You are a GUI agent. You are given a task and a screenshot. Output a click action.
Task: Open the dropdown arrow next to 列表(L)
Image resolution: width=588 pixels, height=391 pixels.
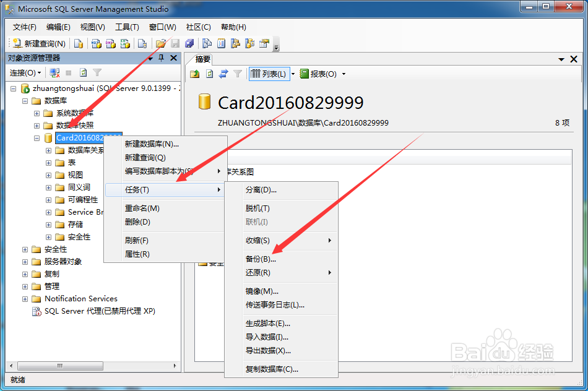[x=293, y=74]
